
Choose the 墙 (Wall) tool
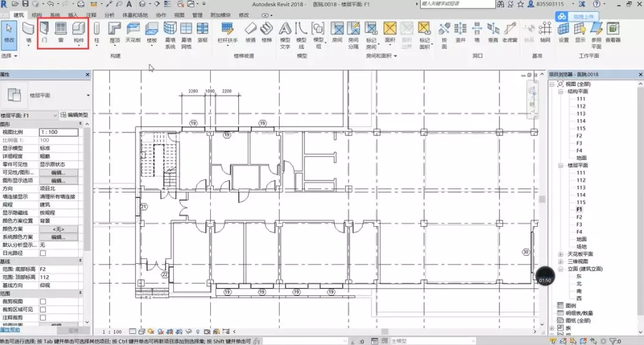pos(28,33)
